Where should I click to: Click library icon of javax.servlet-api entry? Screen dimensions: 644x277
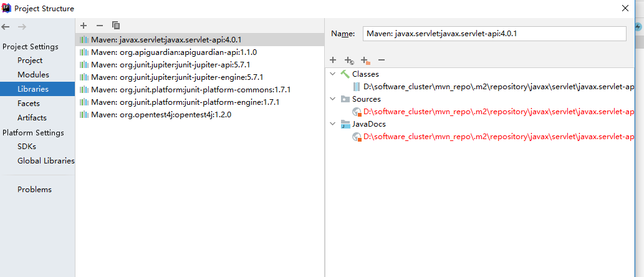(x=84, y=40)
